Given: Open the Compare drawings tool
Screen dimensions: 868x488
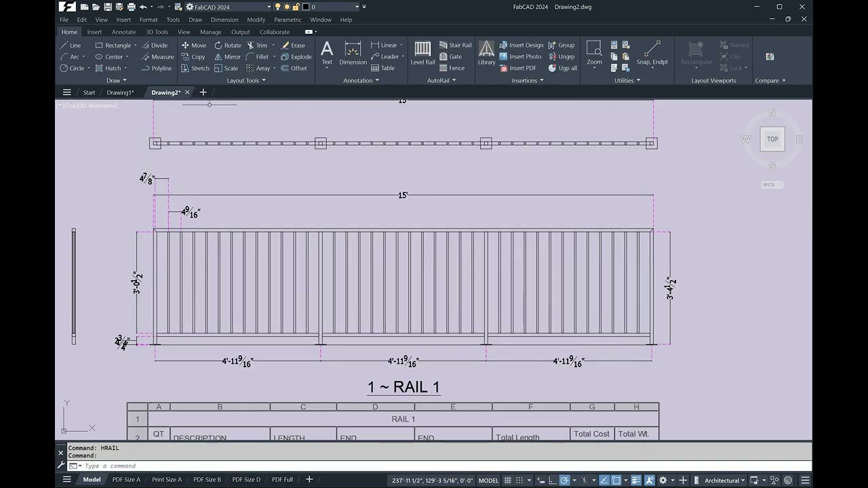Looking at the screenshot, I should pyautogui.click(x=770, y=57).
